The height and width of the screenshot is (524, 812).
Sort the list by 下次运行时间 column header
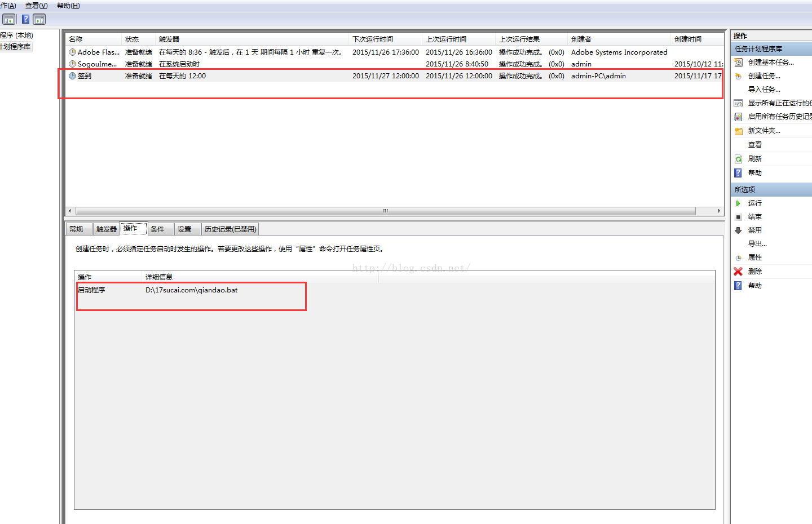point(373,39)
